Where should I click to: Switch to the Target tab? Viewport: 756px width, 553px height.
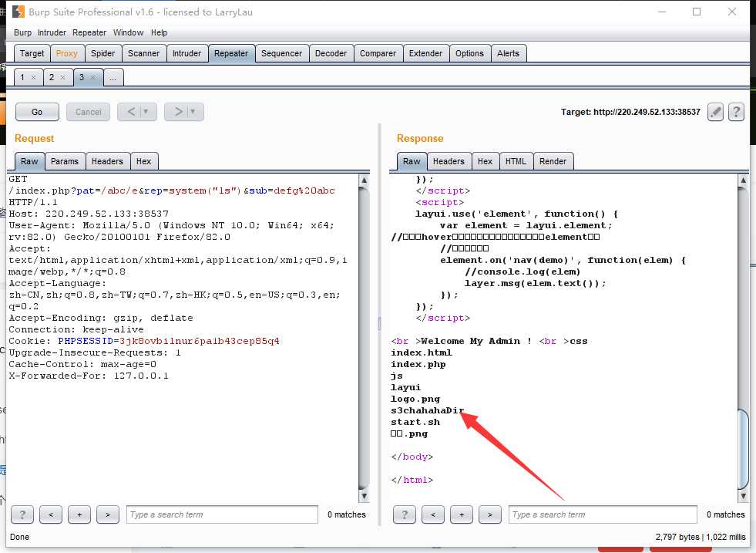point(32,53)
